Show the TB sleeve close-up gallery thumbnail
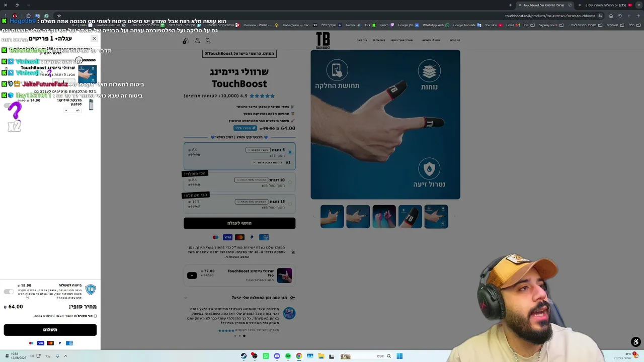Viewport: 644px width, 362px height. tap(410, 217)
